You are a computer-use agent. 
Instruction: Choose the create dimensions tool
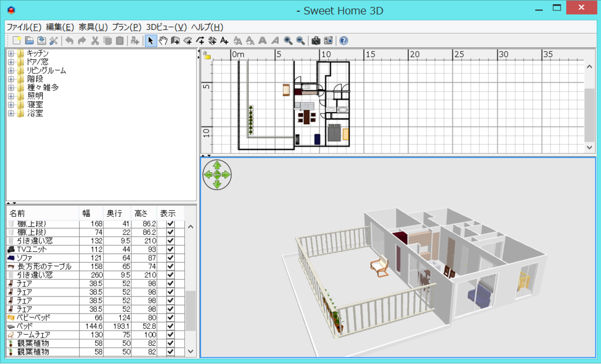pyautogui.click(x=212, y=40)
